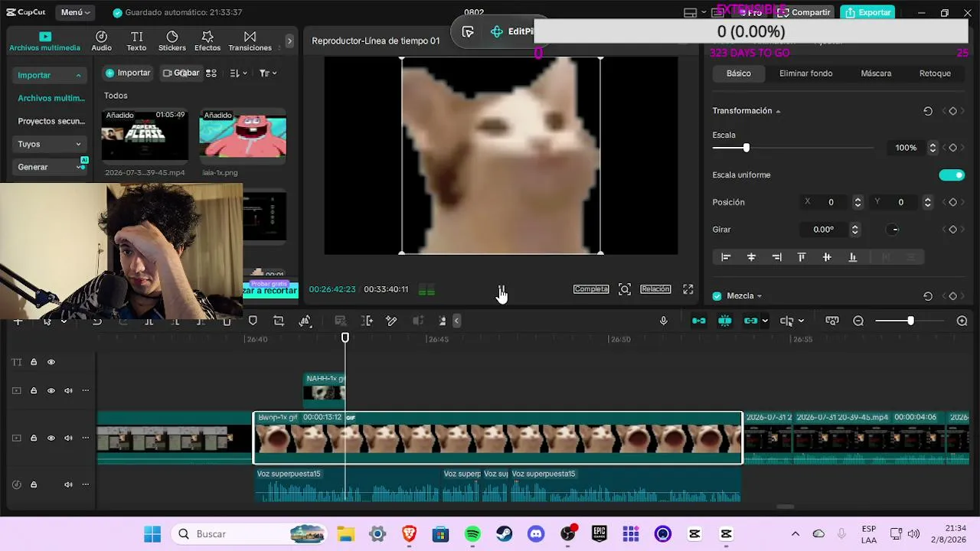Image resolution: width=980 pixels, height=551 pixels.
Task: Toggle clip linking on the timeline
Action: (750, 321)
